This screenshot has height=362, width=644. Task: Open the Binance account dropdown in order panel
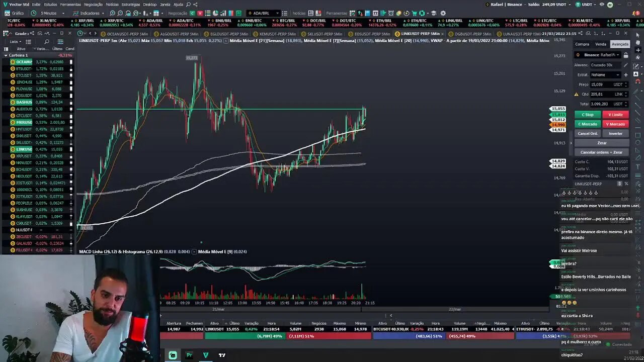(x=598, y=55)
